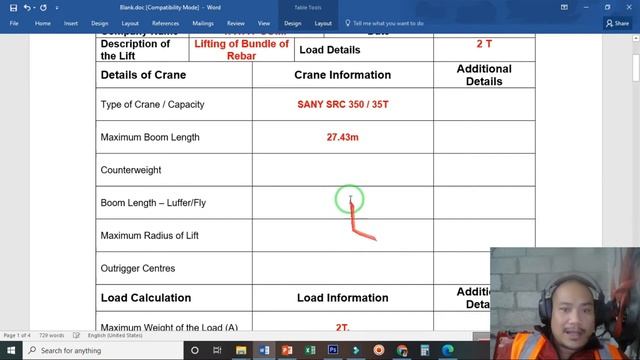Click the proofing check icon in status bar

click(x=76, y=336)
